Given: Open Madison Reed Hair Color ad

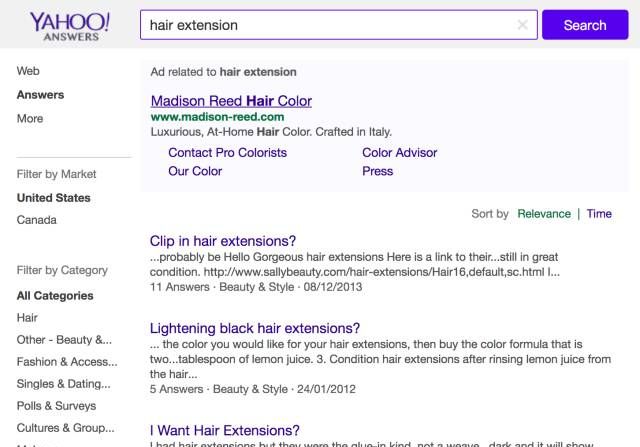Looking at the screenshot, I should [231, 101].
